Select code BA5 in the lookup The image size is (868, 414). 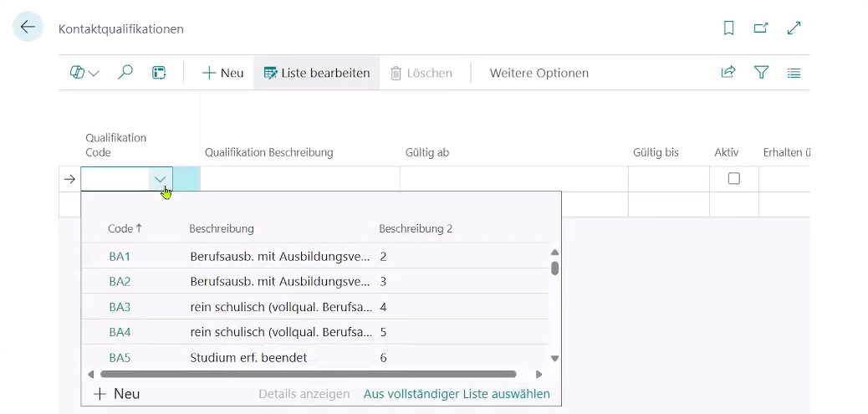point(120,358)
